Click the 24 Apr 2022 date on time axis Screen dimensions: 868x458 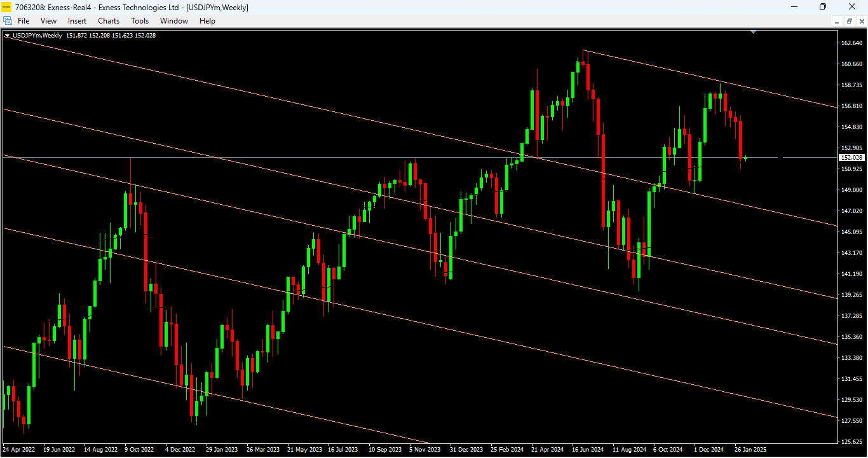coord(18,450)
